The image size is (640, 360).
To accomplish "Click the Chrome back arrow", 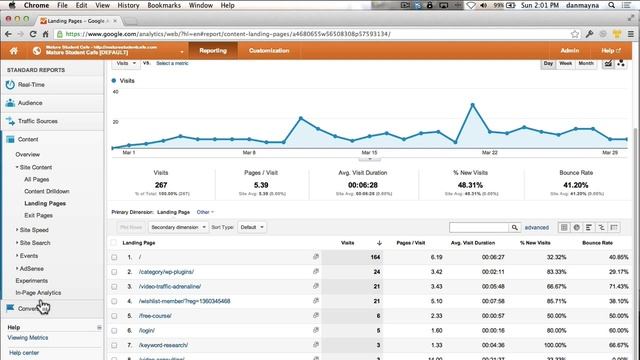I will (x=9, y=34).
